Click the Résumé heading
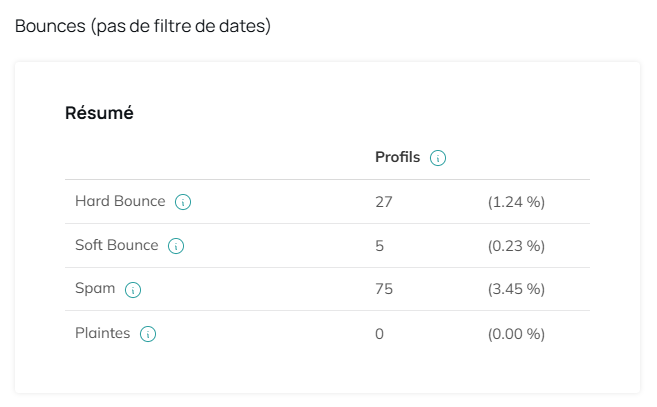 [x=99, y=113]
